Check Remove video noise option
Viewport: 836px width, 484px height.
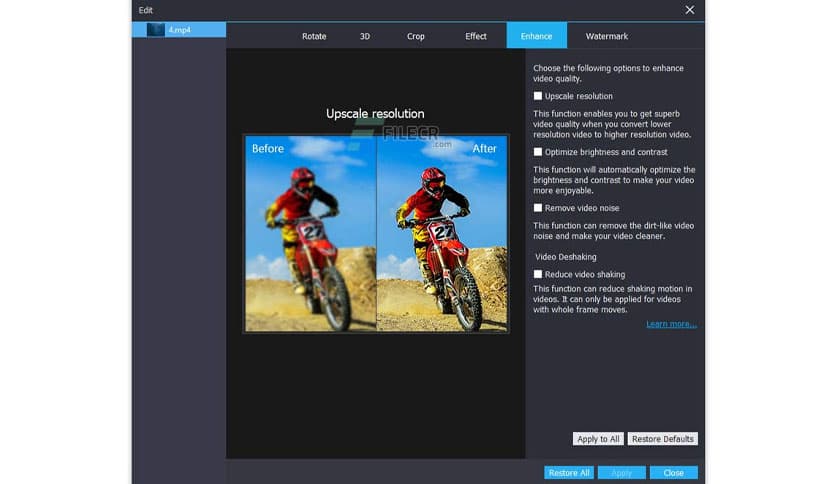[537, 208]
